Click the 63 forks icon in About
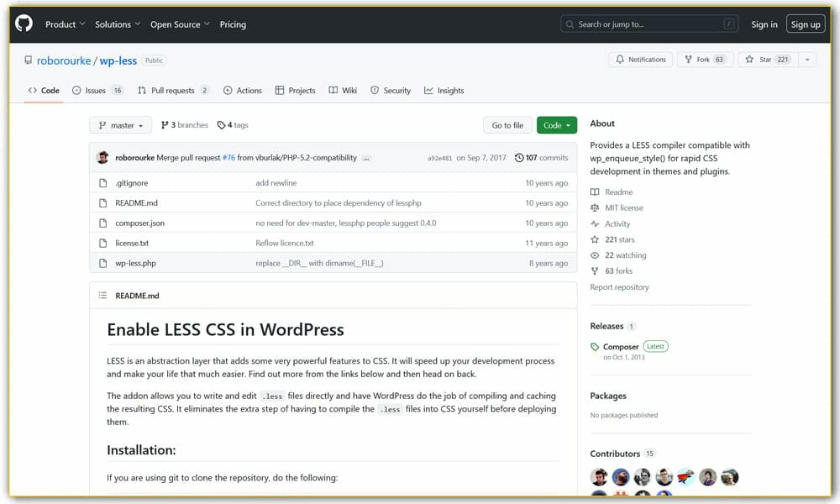The width and height of the screenshot is (840, 504). tap(596, 270)
